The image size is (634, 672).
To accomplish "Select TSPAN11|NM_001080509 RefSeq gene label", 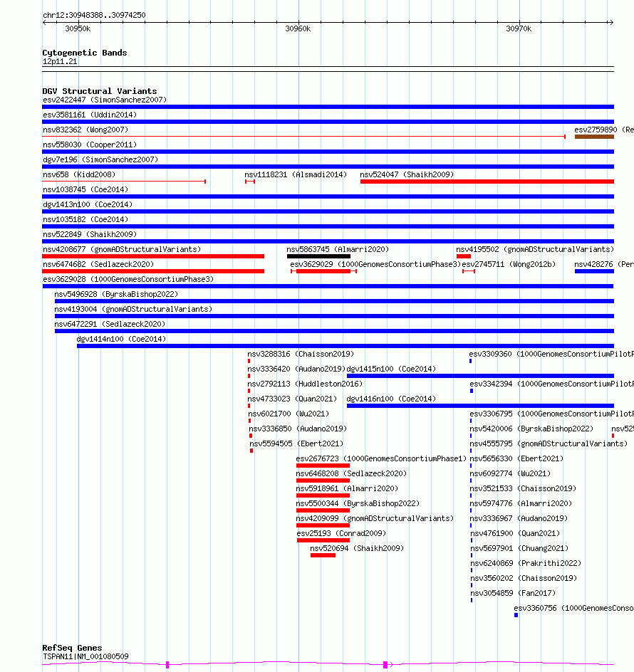I will (x=85, y=656).
